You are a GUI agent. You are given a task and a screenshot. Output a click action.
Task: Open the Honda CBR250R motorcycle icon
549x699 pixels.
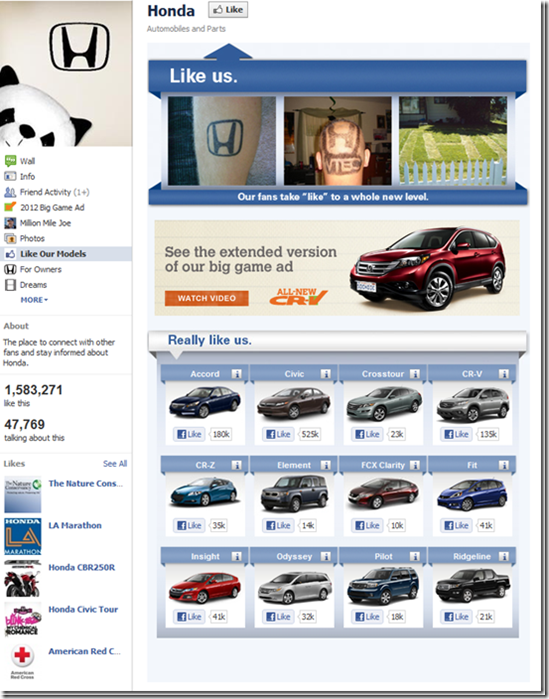click(x=23, y=578)
